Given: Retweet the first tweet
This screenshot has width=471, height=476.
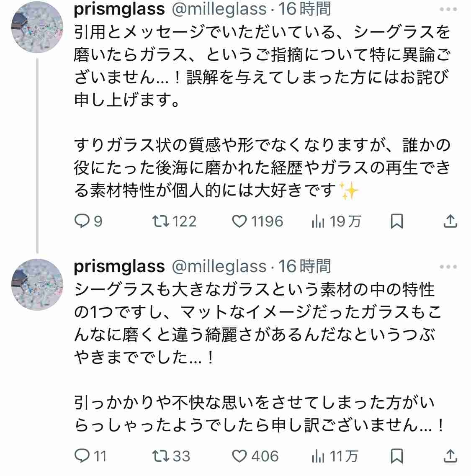Looking at the screenshot, I should tap(161, 221).
